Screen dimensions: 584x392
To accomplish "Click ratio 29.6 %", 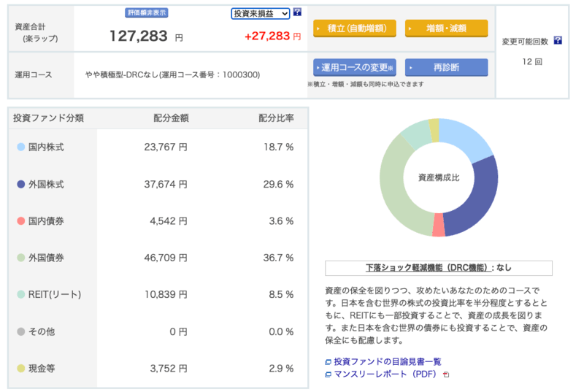I will click(279, 184).
